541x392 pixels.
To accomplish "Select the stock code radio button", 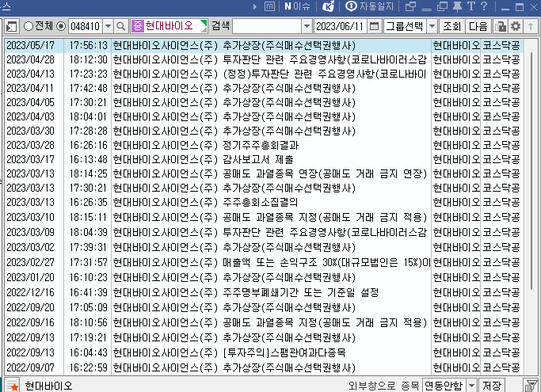I will [x=61, y=26].
